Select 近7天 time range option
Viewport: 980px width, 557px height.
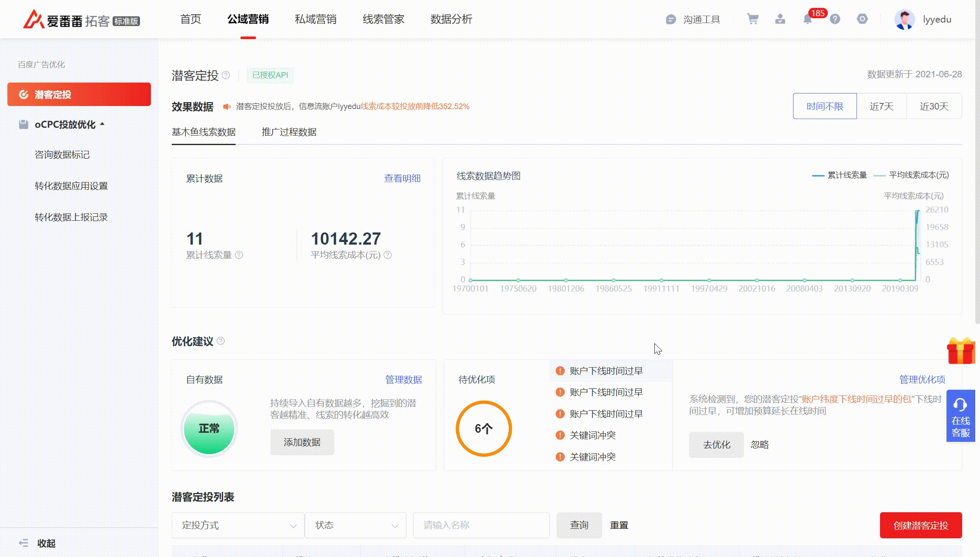[x=881, y=106]
